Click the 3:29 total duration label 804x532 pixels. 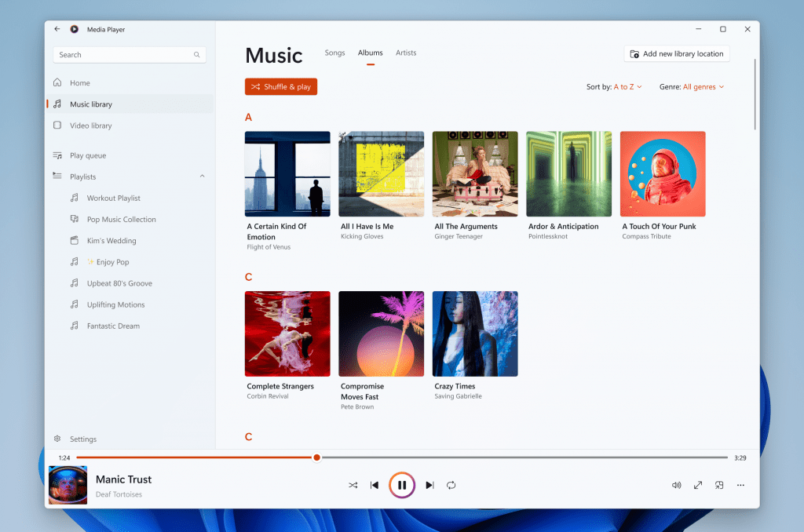click(x=740, y=457)
